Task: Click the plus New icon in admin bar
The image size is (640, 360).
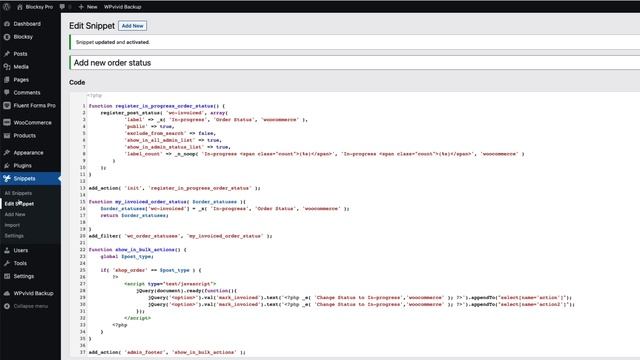Action: click(81, 7)
